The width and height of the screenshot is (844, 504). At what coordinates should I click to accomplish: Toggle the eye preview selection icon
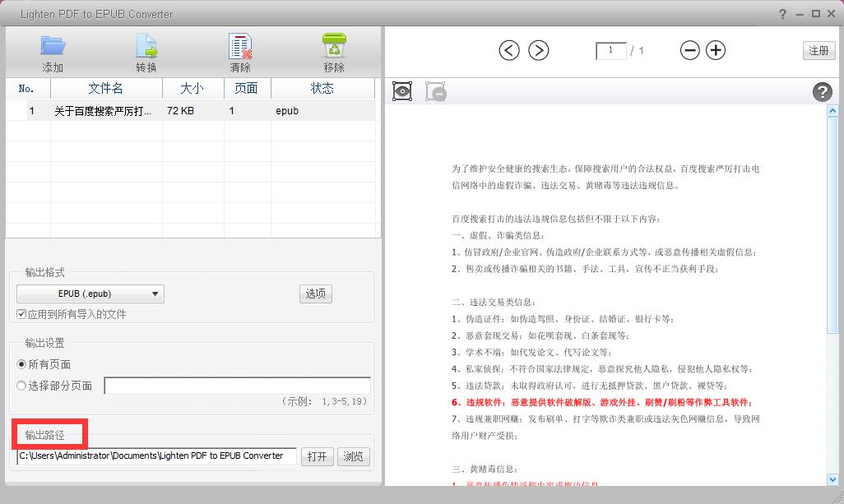click(401, 91)
